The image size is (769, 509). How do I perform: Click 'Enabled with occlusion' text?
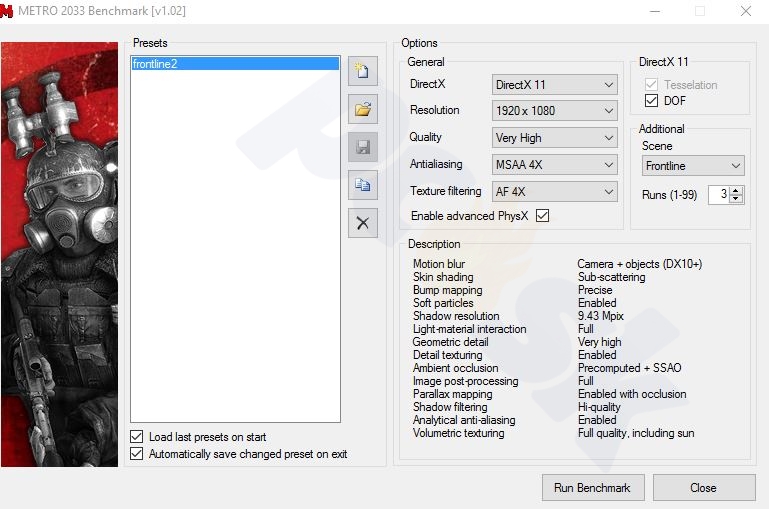click(x=632, y=394)
